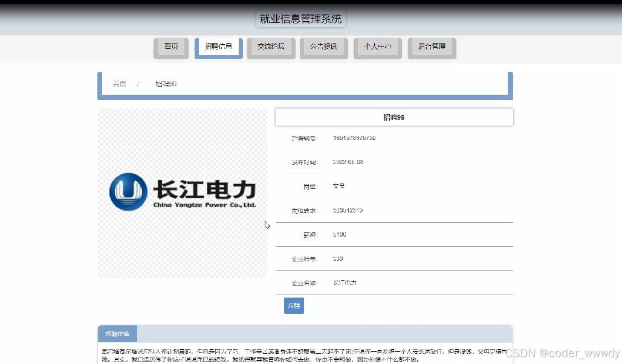Click the 企业名称 value 长江电力
Viewport: 622px width, 364px height.
coord(345,283)
